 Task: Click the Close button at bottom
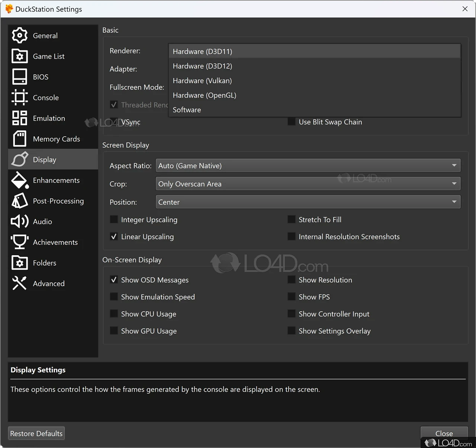(x=444, y=433)
